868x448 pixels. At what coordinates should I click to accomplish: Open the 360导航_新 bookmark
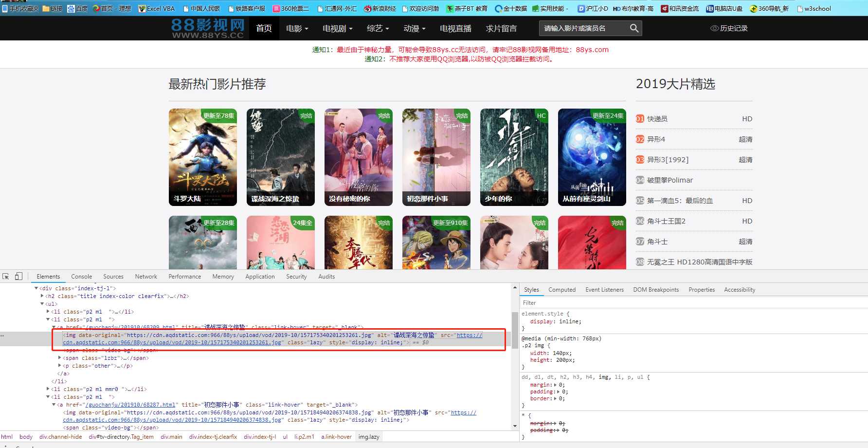tap(769, 8)
